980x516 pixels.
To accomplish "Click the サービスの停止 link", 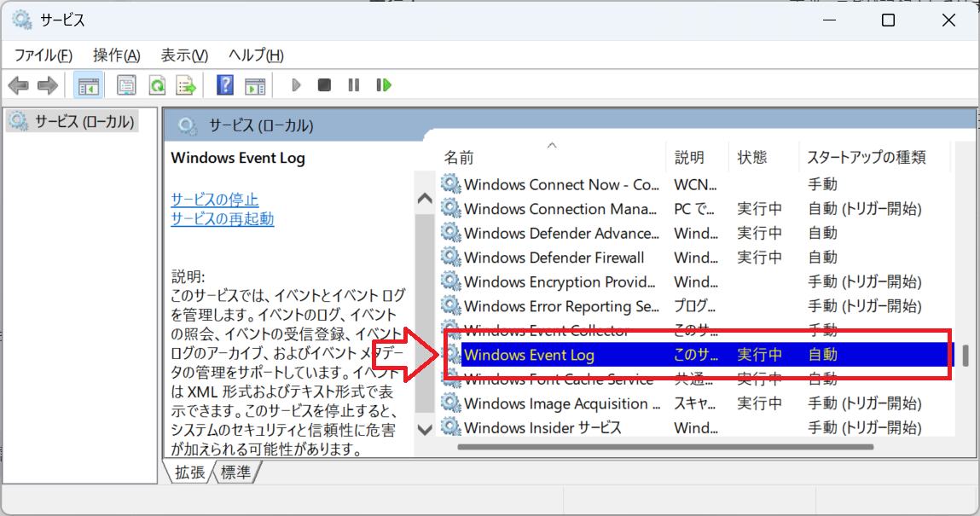I will [214, 200].
